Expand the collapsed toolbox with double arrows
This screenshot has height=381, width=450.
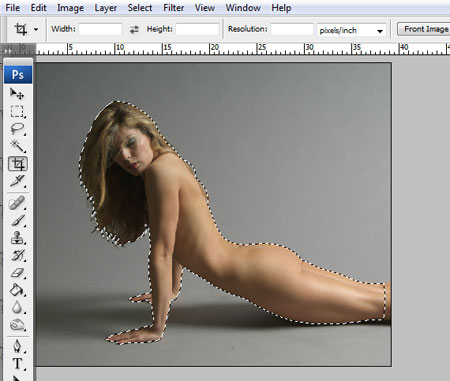[x=7, y=51]
